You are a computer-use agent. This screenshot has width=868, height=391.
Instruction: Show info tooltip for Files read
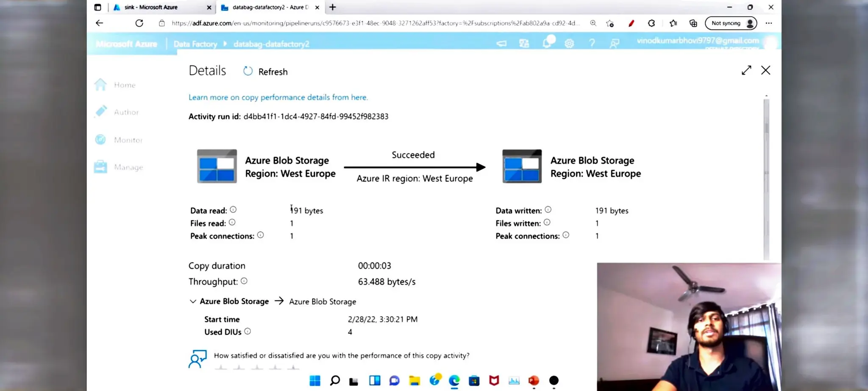[232, 222]
